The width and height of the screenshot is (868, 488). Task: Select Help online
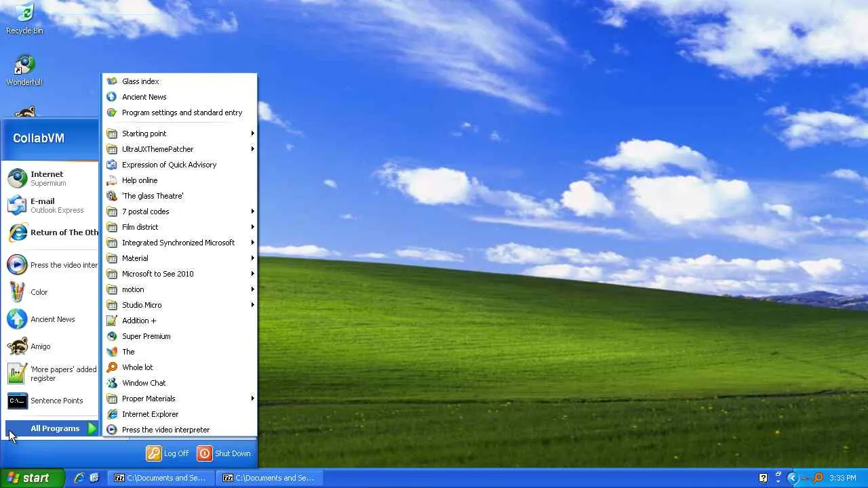(180, 180)
